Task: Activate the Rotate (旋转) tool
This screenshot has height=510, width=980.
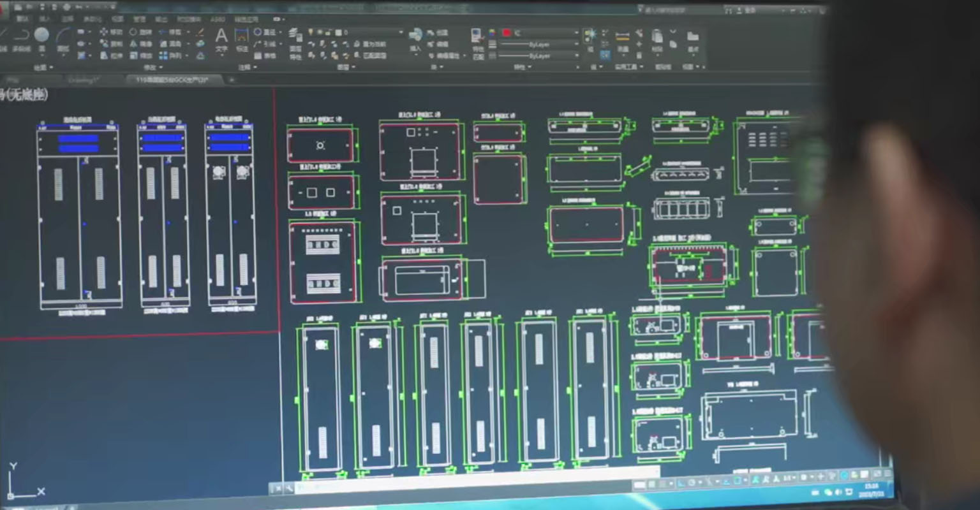Action: 140,32
